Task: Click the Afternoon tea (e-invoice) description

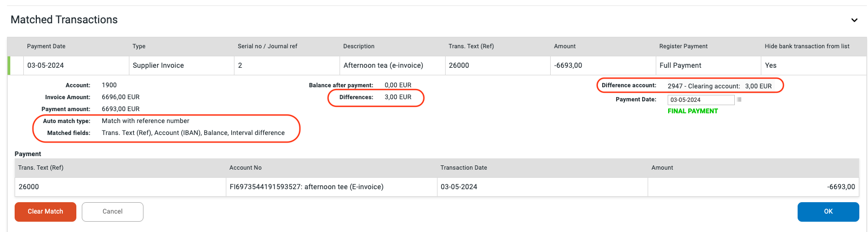Action: (383, 66)
